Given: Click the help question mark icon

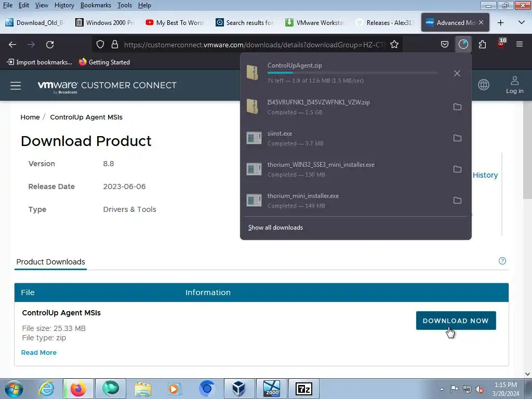Looking at the screenshot, I should click(502, 261).
